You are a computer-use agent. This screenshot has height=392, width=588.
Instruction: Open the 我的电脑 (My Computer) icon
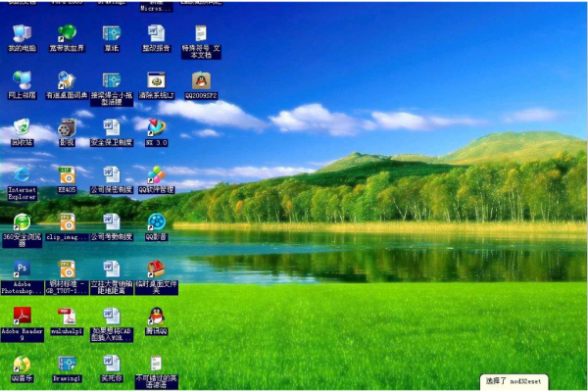point(22,34)
